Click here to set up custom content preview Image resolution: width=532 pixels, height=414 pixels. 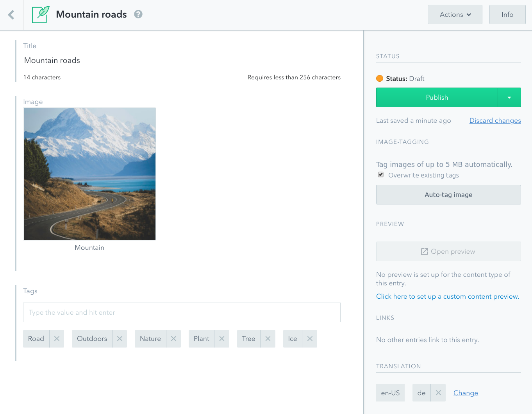click(x=448, y=296)
